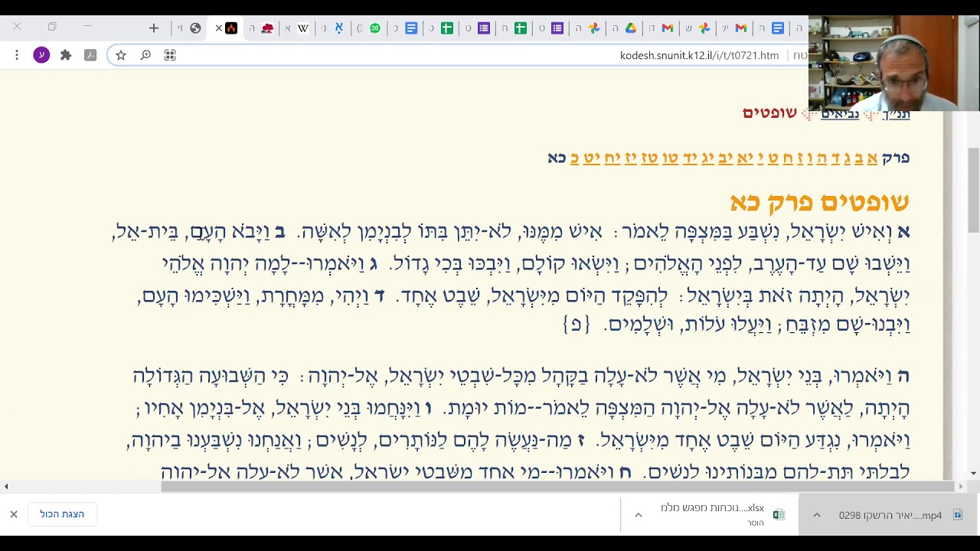Click the 'הצגת הכול' show-all downloads button

tap(62, 514)
